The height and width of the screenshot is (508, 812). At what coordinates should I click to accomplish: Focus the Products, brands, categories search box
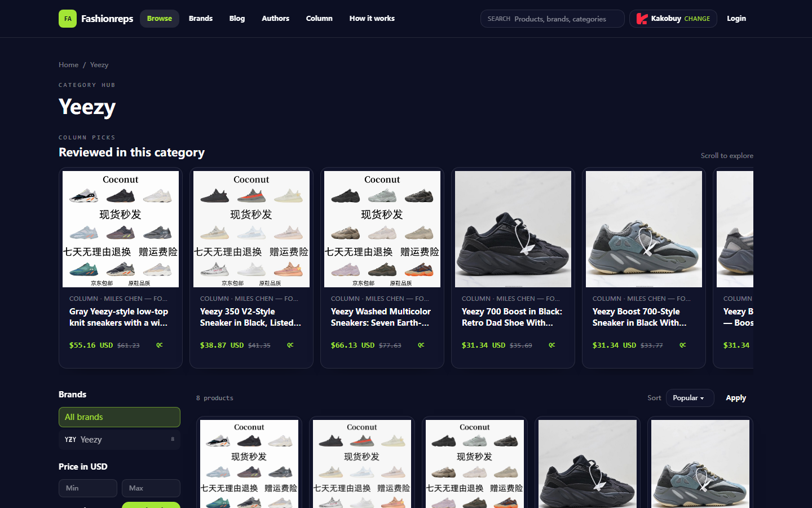pyautogui.click(x=553, y=19)
